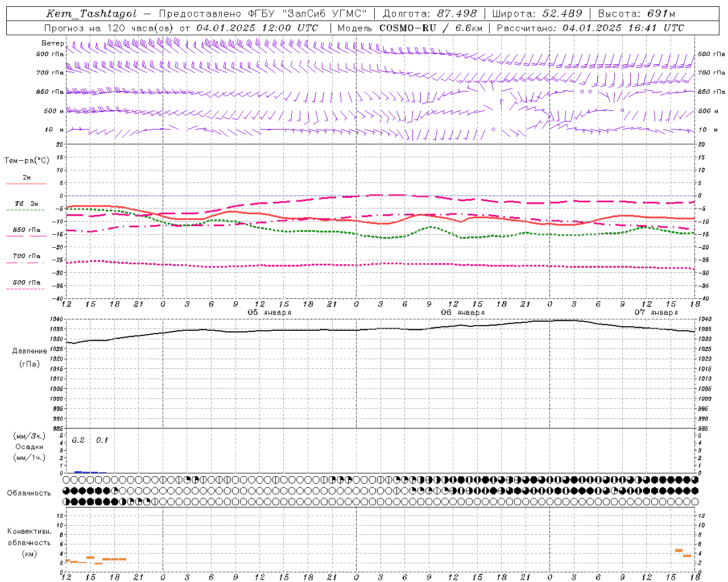Click the "Долгота: 87.498" header value
This screenshot has width=728, height=582.
pos(429,14)
